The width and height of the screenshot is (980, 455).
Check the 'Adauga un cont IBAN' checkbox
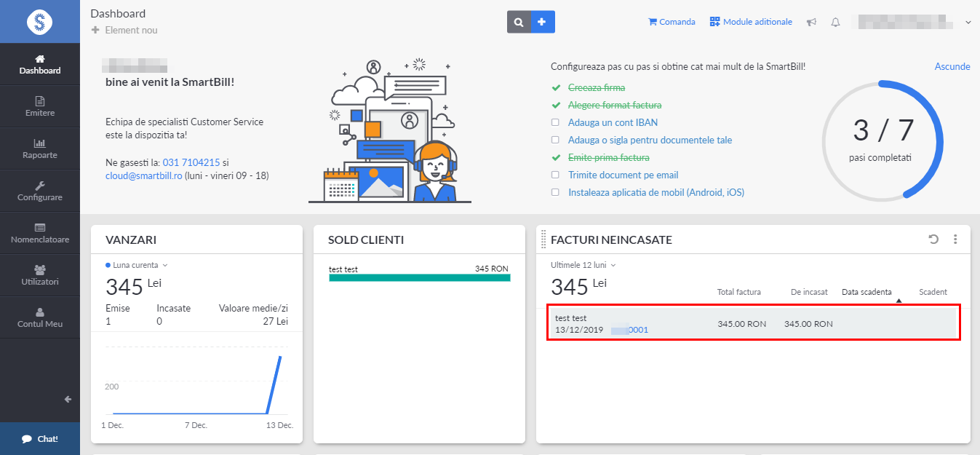point(555,122)
